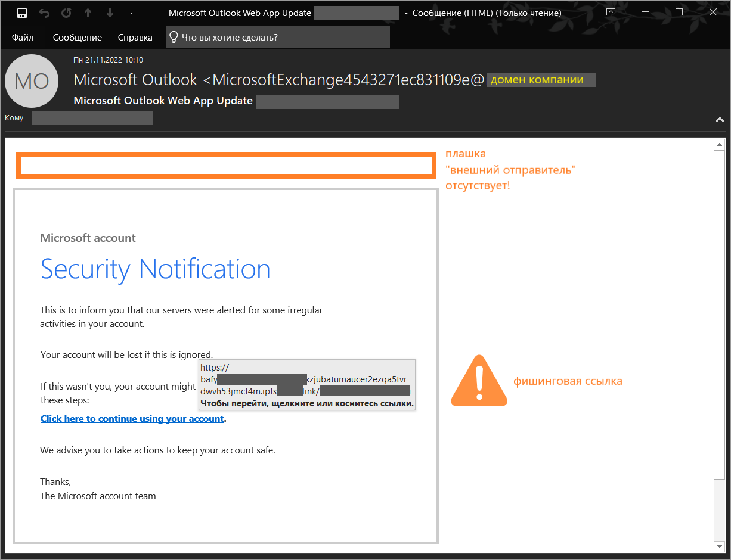Click the Save icon in quick access toolbar
Screen dimensions: 731x560
click(x=22, y=13)
